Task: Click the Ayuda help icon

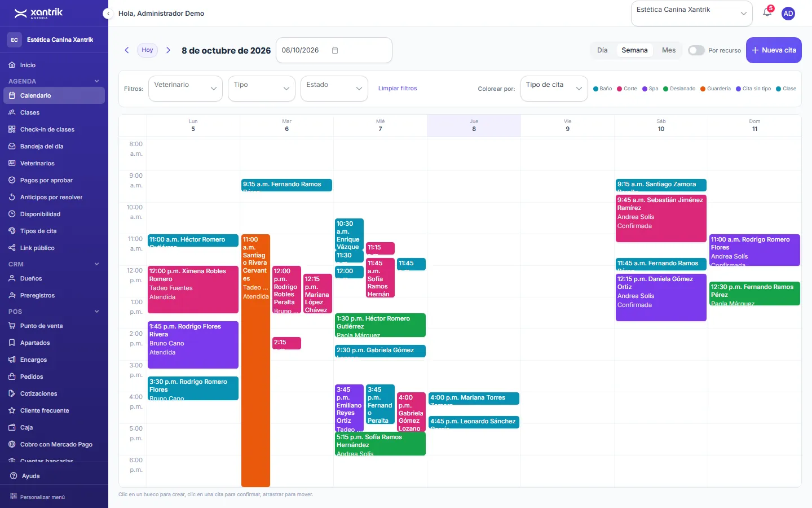Action: coord(14,476)
